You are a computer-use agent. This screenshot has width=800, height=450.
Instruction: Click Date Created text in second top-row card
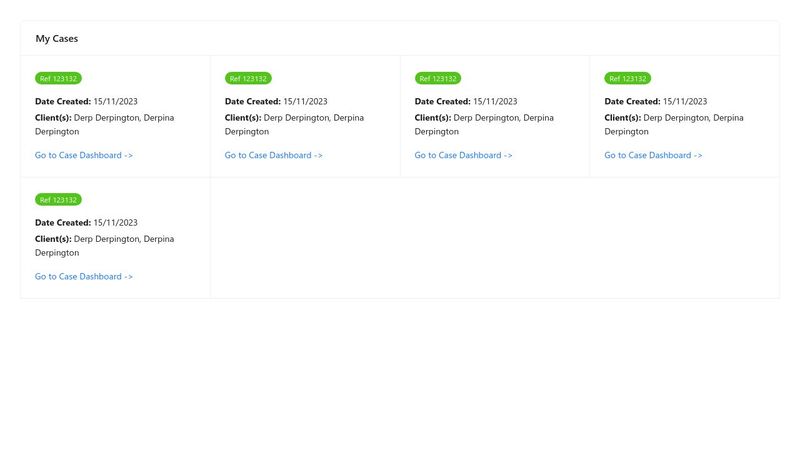click(x=276, y=101)
